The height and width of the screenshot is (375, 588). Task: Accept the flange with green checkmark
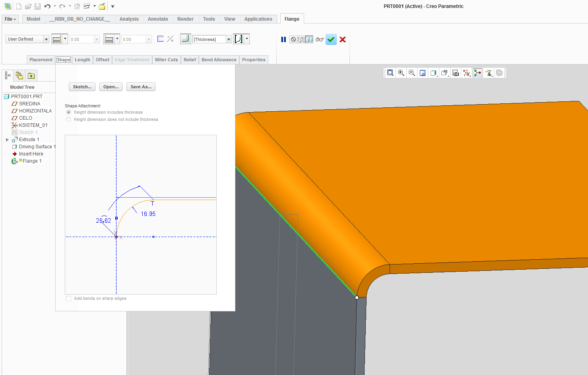pyautogui.click(x=331, y=39)
